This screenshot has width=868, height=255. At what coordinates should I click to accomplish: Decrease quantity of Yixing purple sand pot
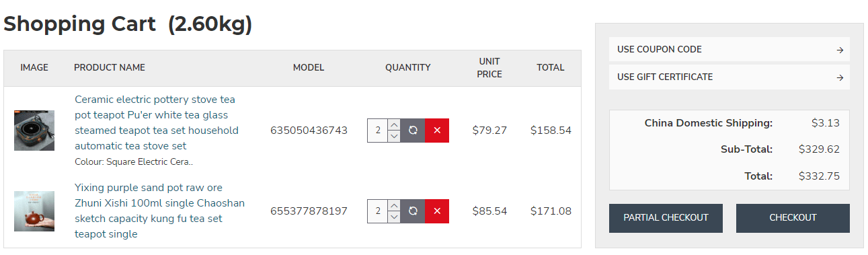point(394,217)
